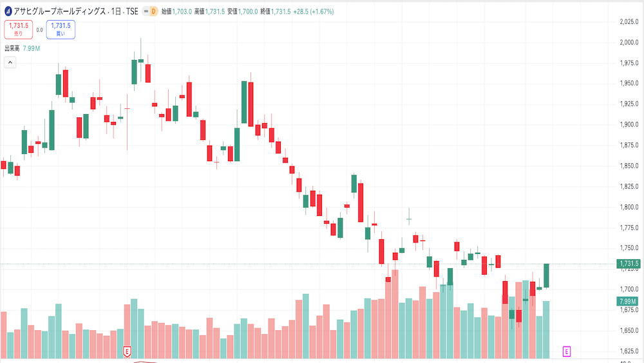Click the green 1,731.5 current price axis label

coord(627,264)
